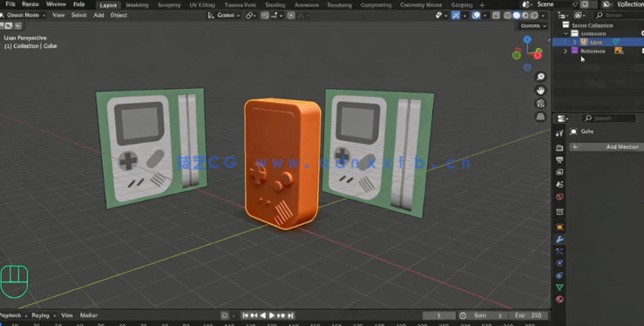Open the Window menu

56,4
